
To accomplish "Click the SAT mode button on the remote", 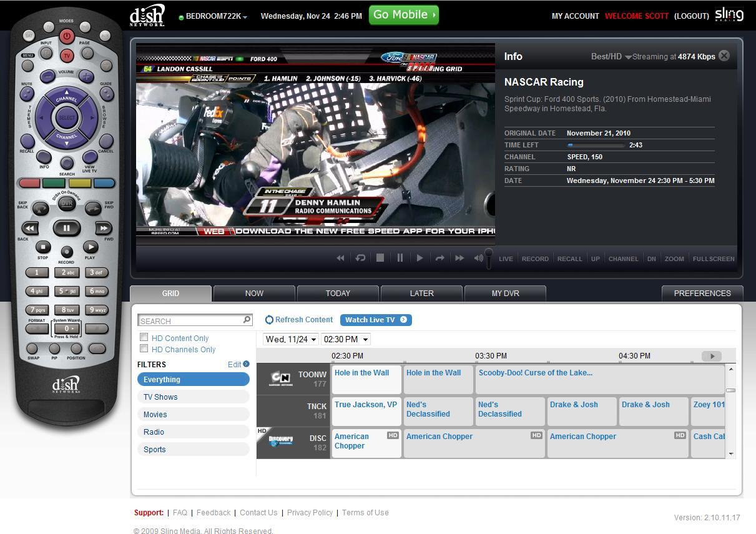I will (x=29, y=36).
